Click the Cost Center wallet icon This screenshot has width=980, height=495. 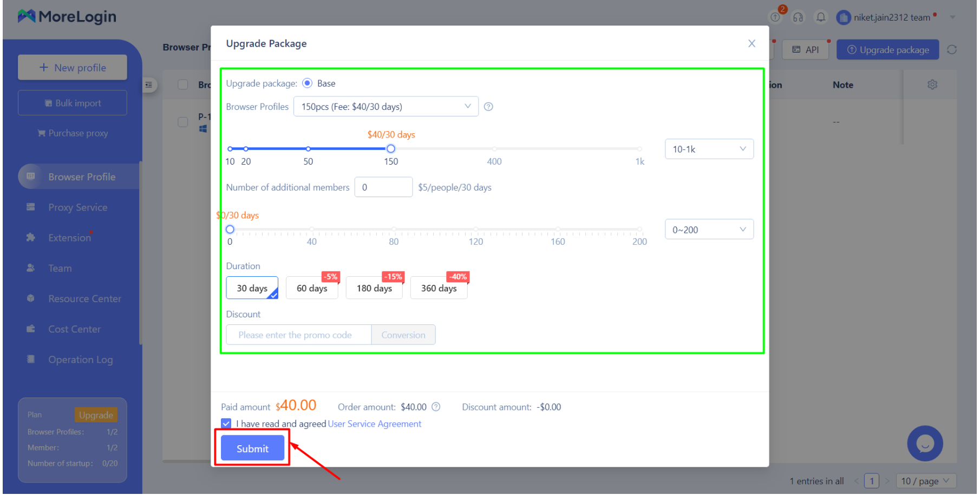(x=31, y=329)
